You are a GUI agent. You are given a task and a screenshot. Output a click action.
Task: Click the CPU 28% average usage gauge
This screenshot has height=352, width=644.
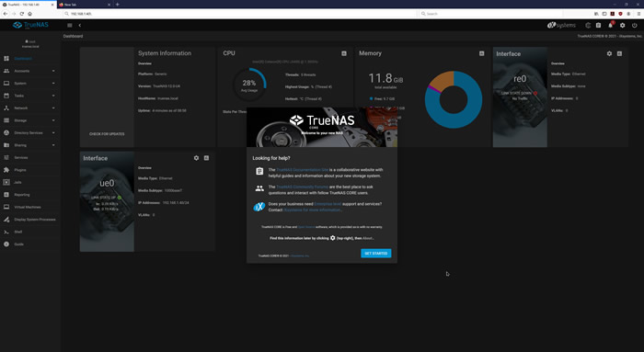[x=249, y=85]
